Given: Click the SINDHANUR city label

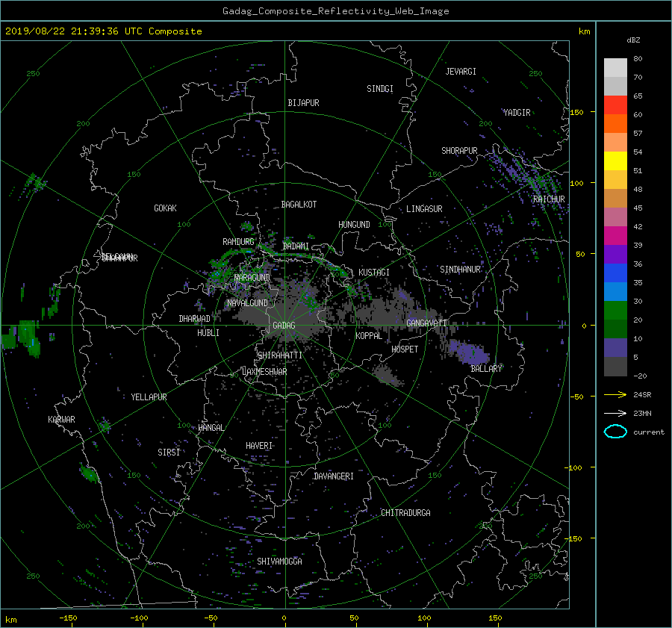Looking at the screenshot, I should pos(460,270).
